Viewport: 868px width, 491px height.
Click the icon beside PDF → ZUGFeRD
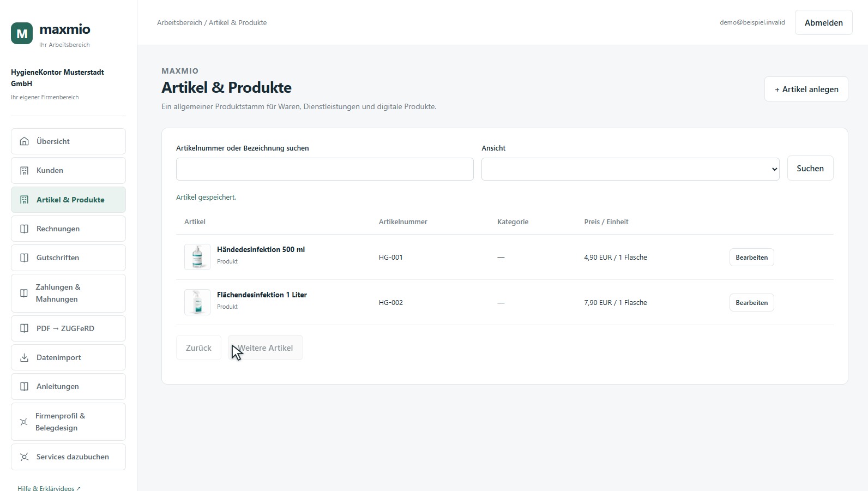[x=24, y=328]
